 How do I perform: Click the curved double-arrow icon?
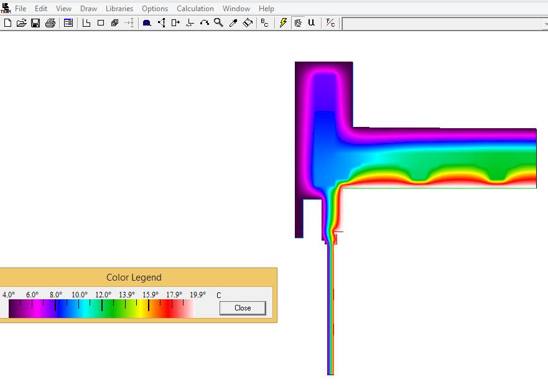[205, 23]
